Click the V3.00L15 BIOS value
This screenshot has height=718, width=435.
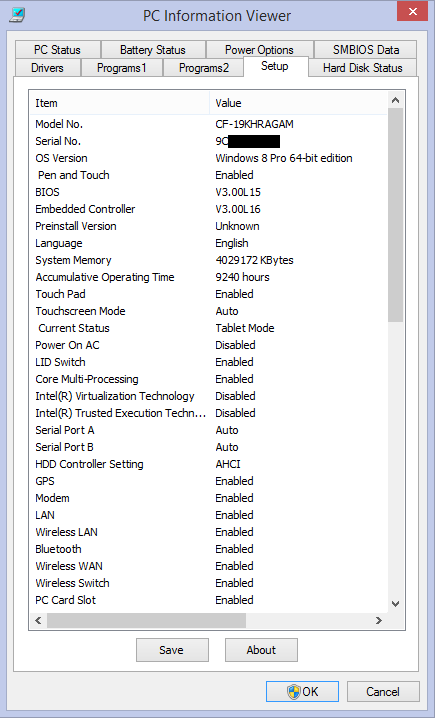coord(238,192)
